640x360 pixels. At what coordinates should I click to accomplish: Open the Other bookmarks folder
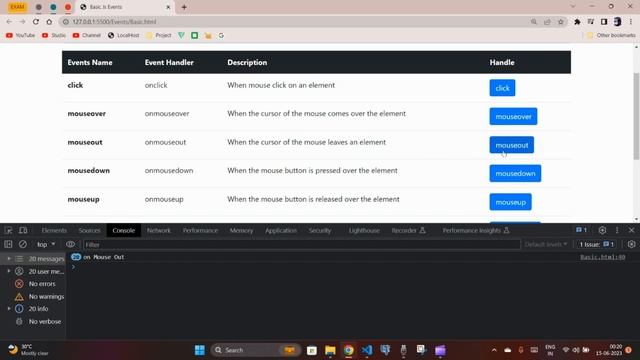coord(611,36)
